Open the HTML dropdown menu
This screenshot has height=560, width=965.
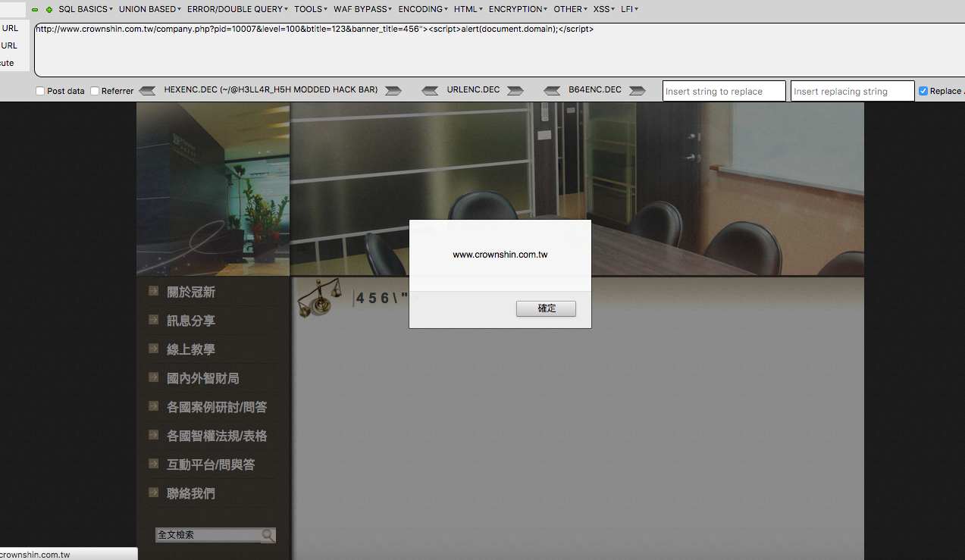(x=468, y=9)
